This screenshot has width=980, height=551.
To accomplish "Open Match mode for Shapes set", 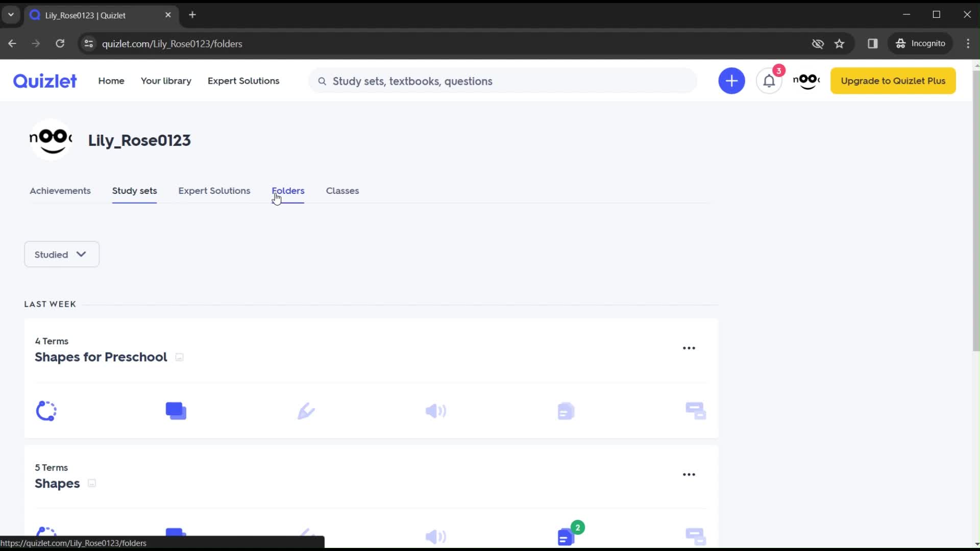I will tap(696, 536).
